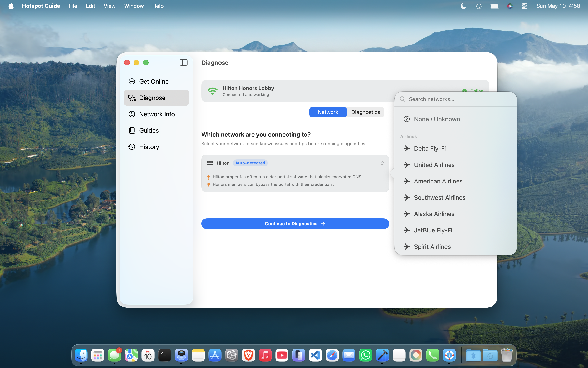Click the bed icon beside Hilton
This screenshot has width=588, height=368.
point(210,163)
